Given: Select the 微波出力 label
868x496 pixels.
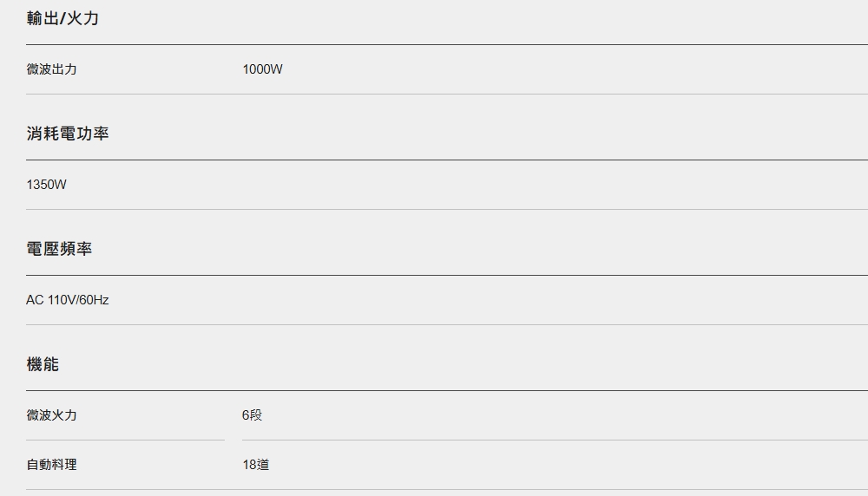Looking at the screenshot, I should click(x=51, y=69).
